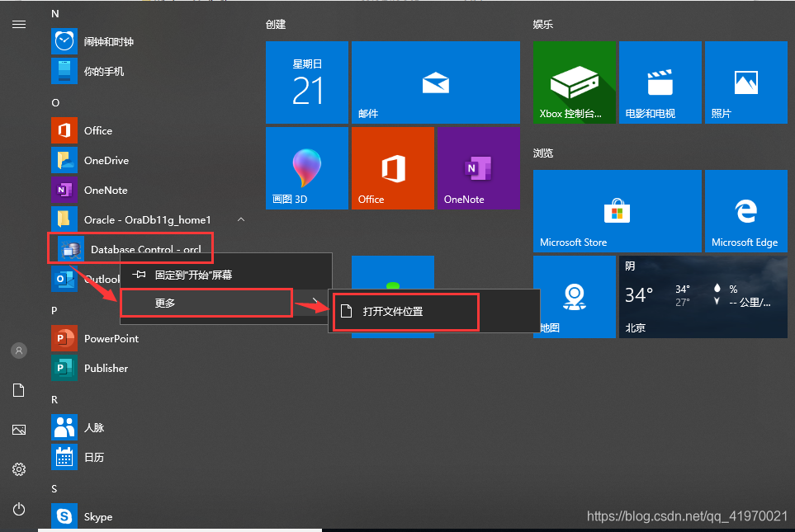Click the 创建 tile group title
The height and width of the screenshot is (532, 795).
[x=276, y=24]
